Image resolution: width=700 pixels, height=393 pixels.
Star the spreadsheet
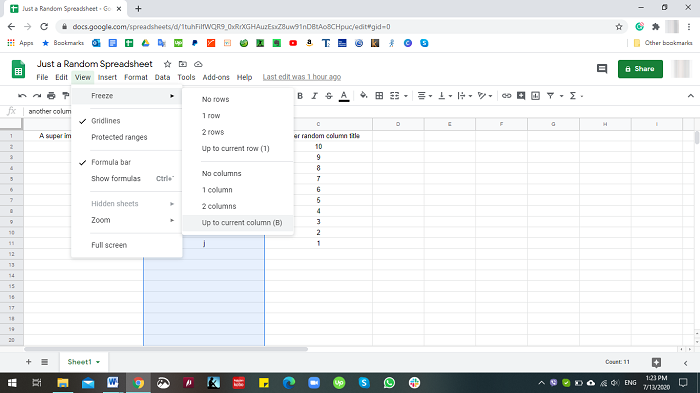(167, 64)
